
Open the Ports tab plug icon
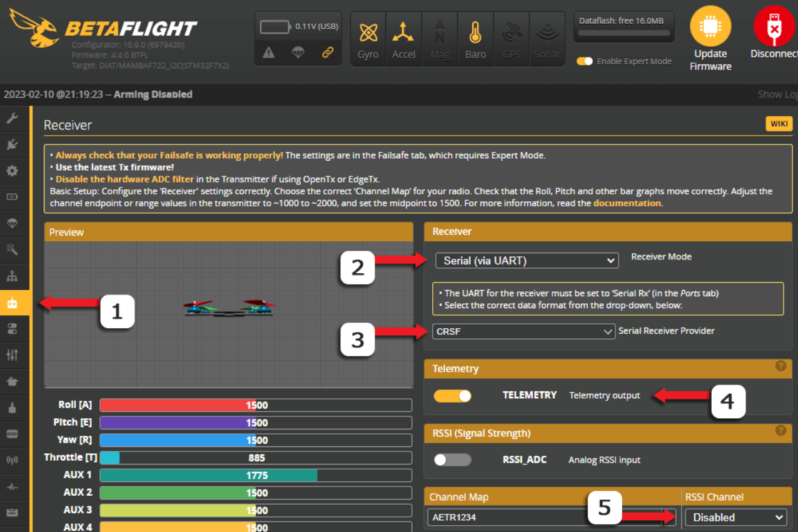13,144
